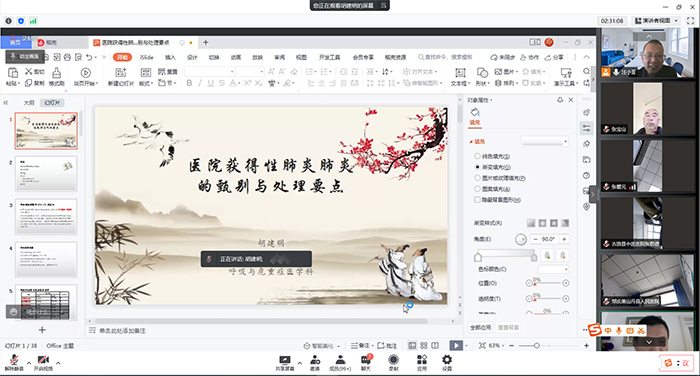Open the font name combo box
This screenshot has width=700, height=376.
click(x=209, y=71)
